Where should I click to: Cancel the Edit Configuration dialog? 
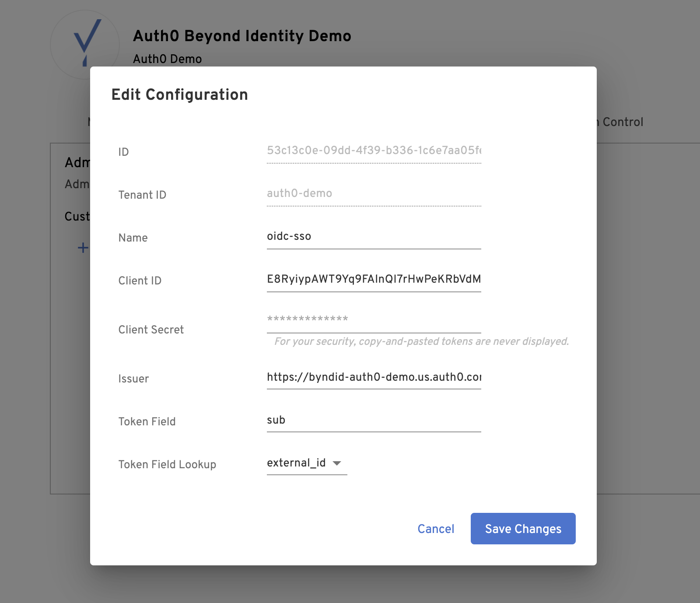tap(436, 529)
